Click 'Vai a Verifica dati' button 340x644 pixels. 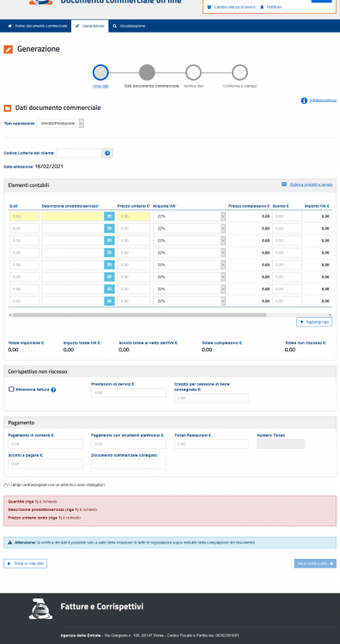pos(315,563)
